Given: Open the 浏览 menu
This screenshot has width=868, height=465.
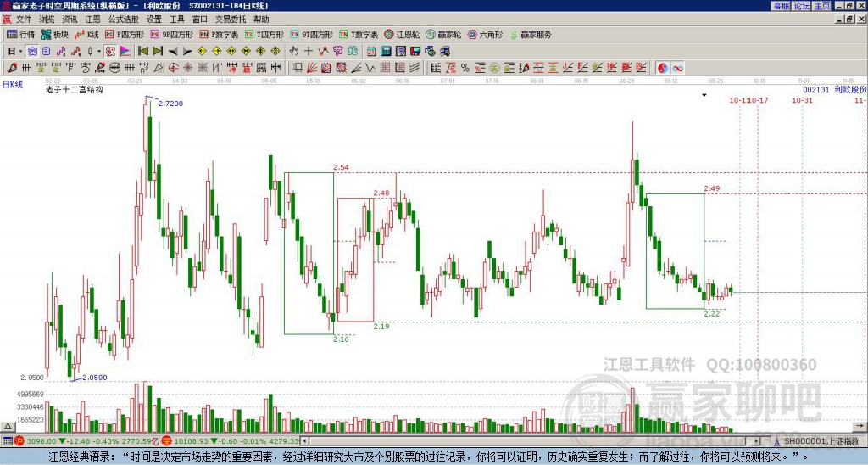Looking at the screenshot, I should click(47, 20).
